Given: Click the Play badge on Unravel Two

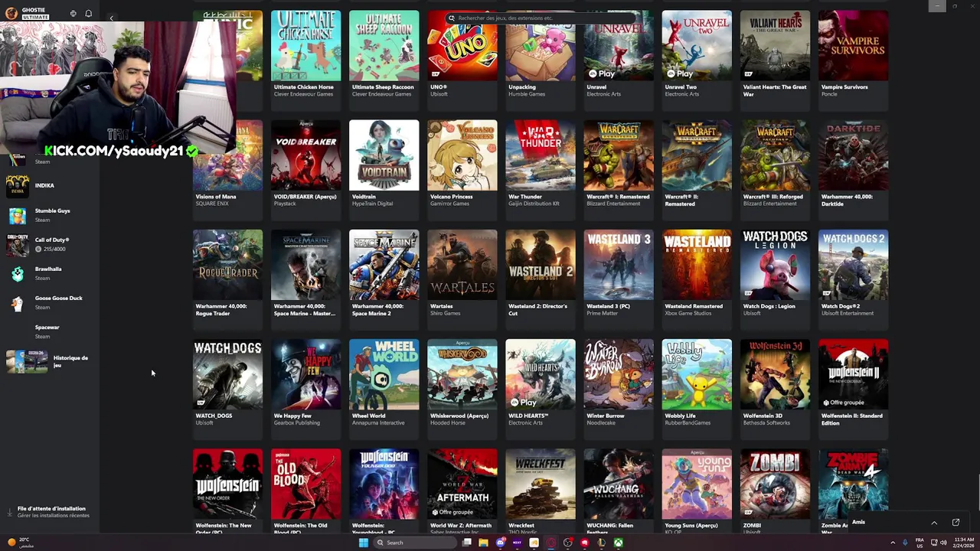Looking at the screenshot, I should click(680, 73).
